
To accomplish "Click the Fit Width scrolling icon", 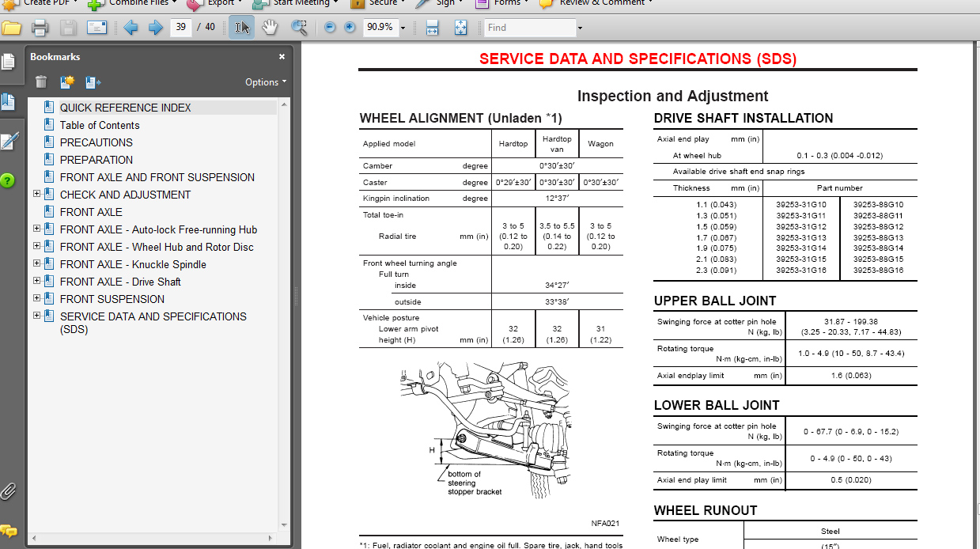I will tap(432, 28).
